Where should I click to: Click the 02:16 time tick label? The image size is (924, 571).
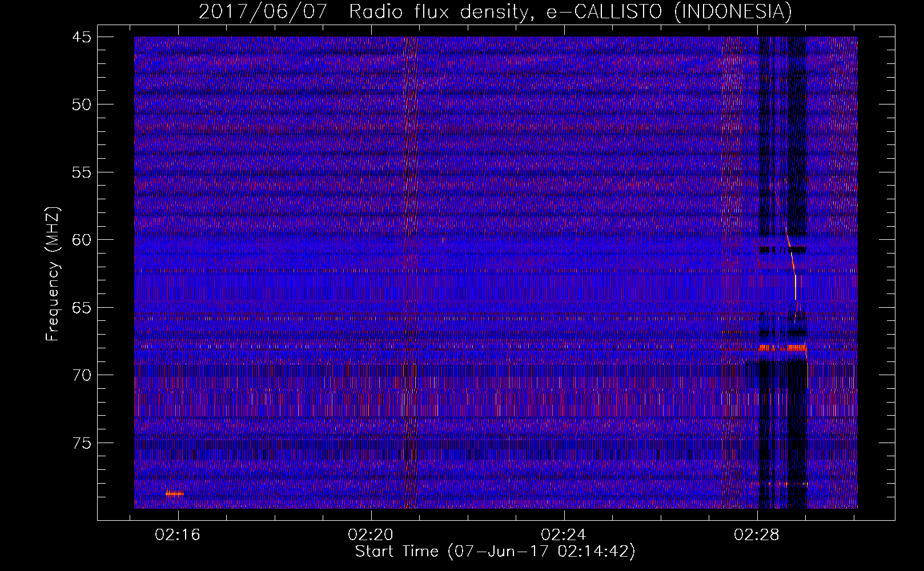(178, 535)
